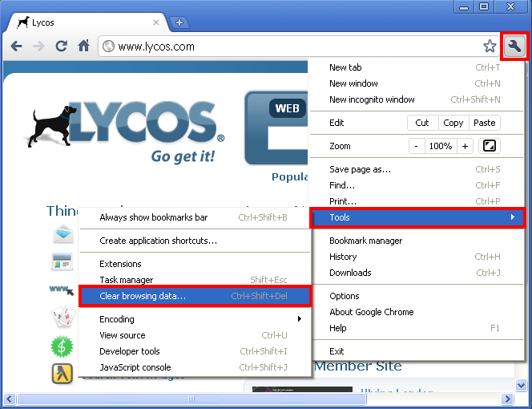Choose Save page as...

click(x=417, y=169)
